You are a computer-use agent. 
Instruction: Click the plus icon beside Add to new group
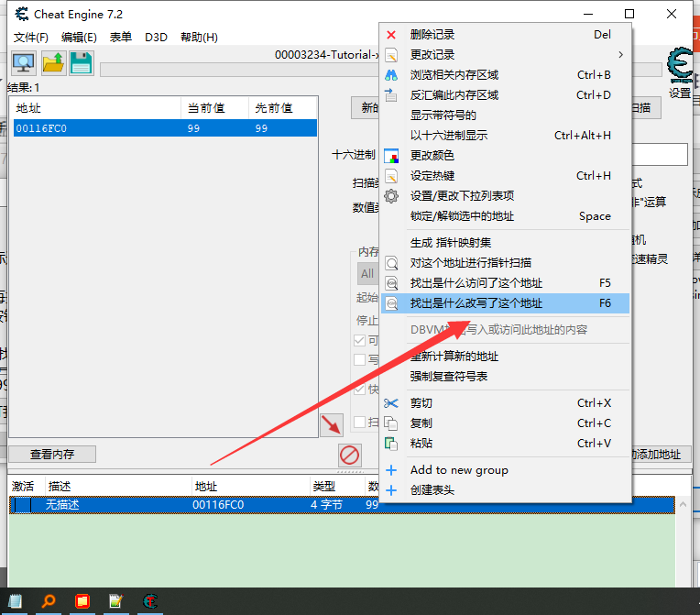click(391, 470)
